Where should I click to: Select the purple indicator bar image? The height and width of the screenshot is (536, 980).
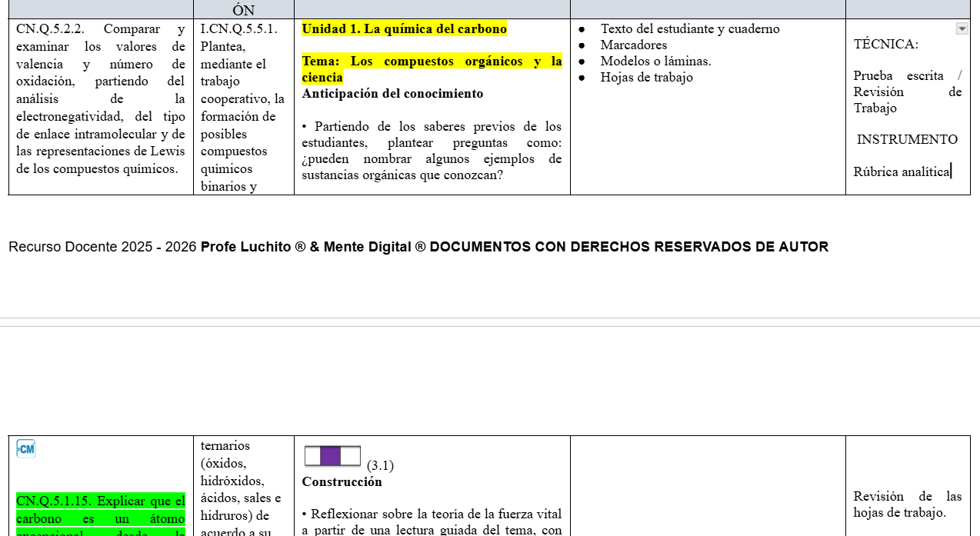[x=332, y=456]
